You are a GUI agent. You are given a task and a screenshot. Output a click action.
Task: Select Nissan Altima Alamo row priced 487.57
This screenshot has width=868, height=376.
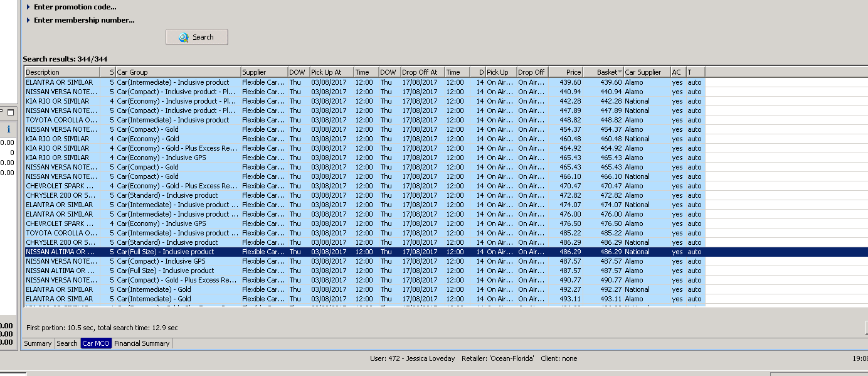pos(364,271)
